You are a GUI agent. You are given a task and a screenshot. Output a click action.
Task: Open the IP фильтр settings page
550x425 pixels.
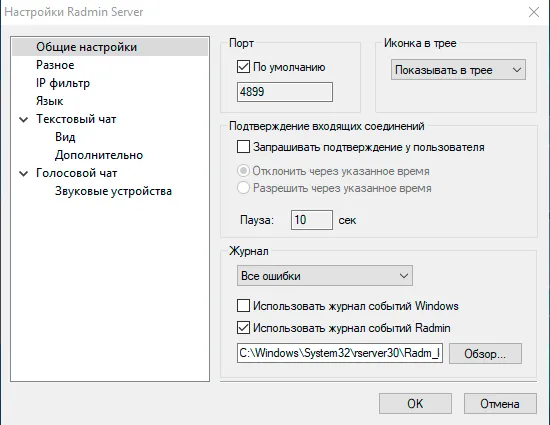(x=63, y=83)
